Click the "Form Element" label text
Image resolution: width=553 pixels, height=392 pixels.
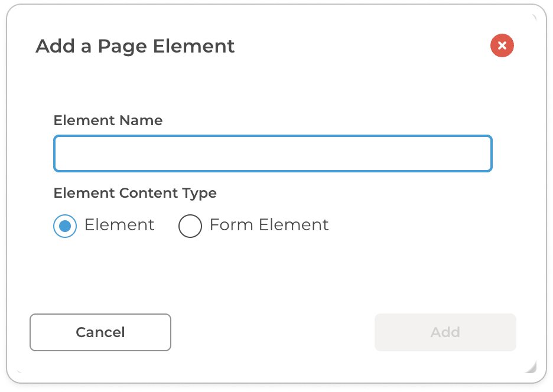269,225
